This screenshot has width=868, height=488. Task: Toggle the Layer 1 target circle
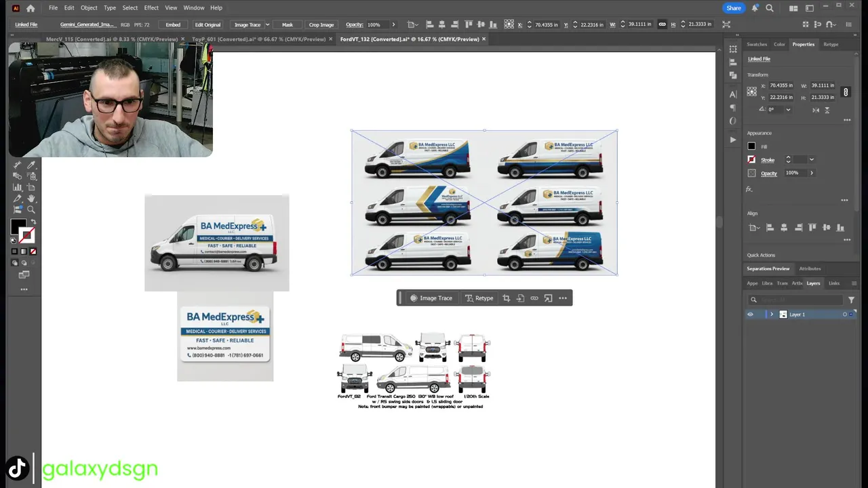[x=845, y=314]
